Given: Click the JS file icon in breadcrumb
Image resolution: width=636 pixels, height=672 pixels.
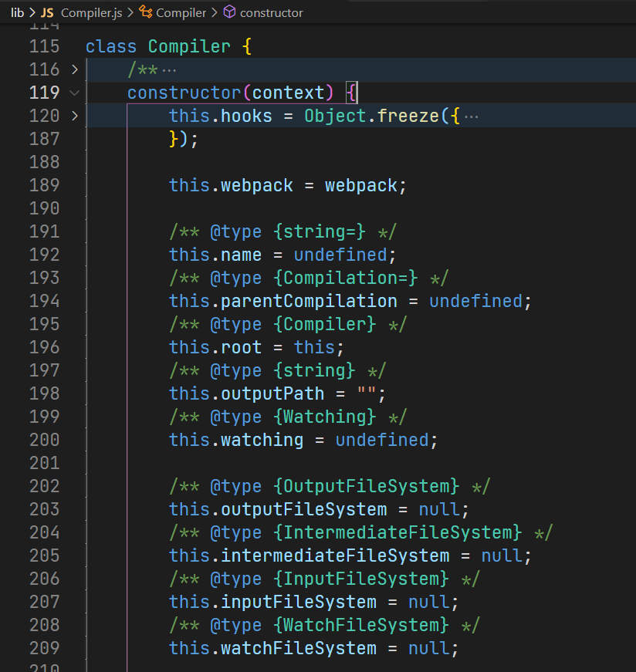Looking at the screenshot, I should pyautogui.click(x=47, y=13).
